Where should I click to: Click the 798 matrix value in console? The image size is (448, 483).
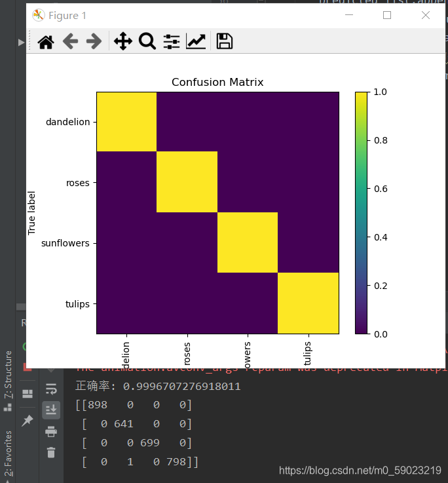[x=176, y=462]
